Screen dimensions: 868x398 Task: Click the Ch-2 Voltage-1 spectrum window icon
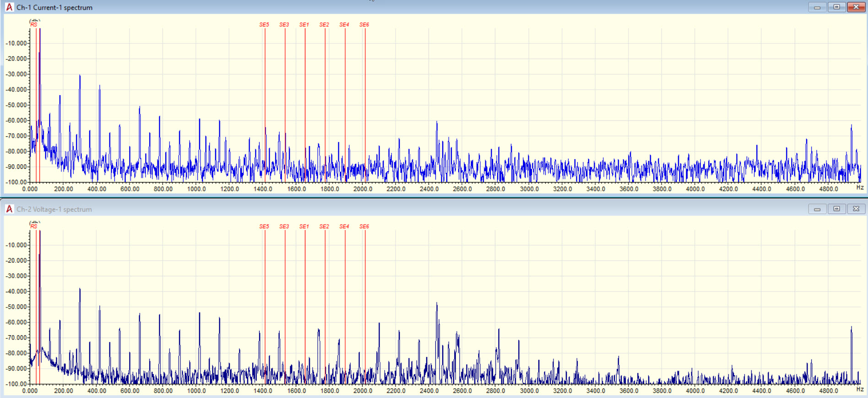[9, 209]
